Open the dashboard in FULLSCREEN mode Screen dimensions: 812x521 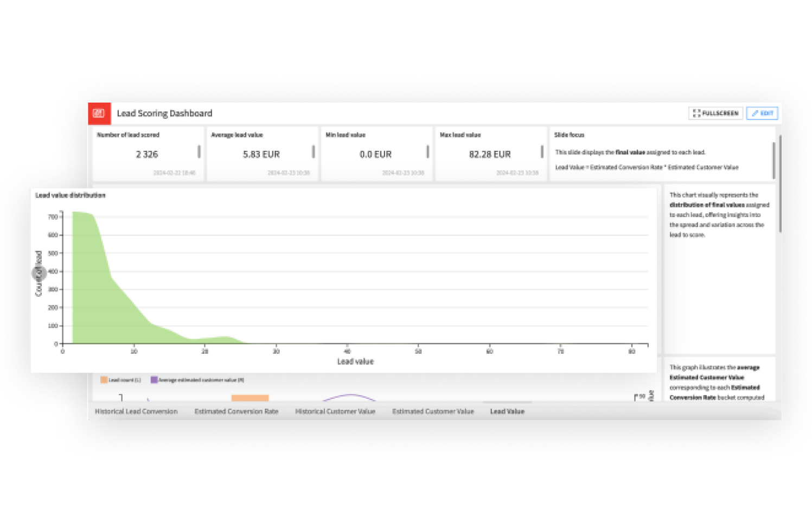point(715,113)
